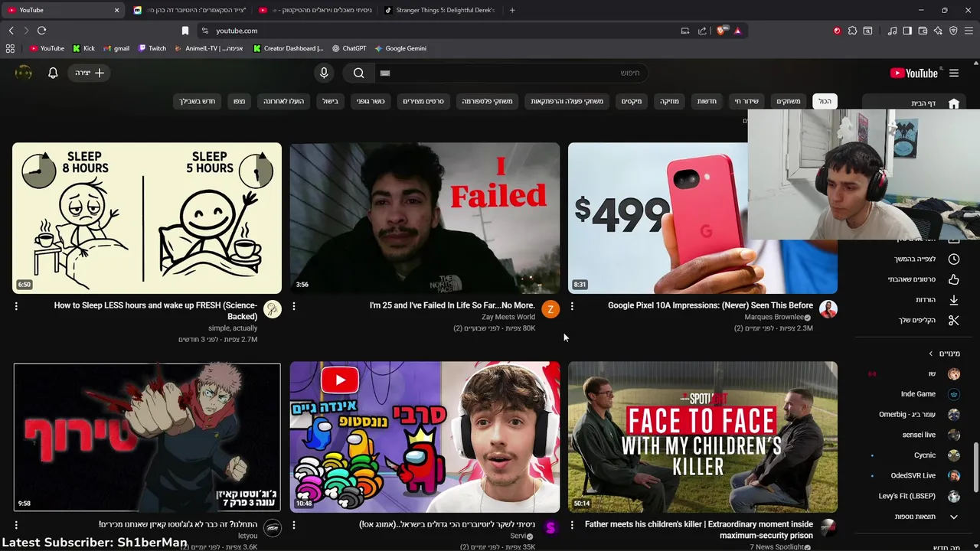Open browser main hamburger menu

point(969,31)
